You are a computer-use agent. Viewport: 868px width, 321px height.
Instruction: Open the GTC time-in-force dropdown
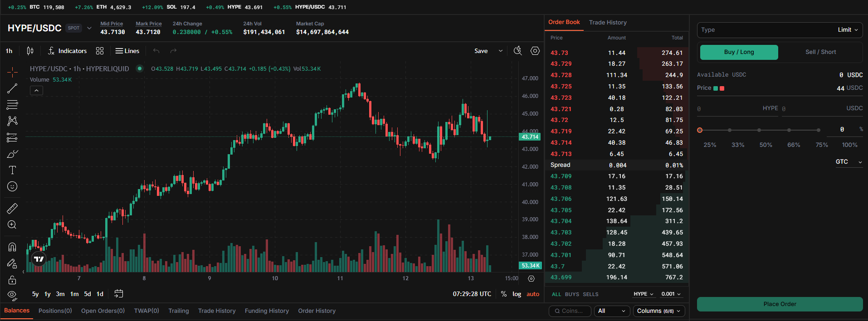848,162
